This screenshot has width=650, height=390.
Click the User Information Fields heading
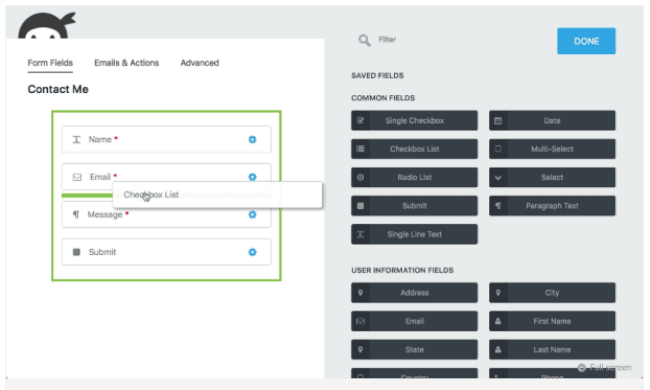pos(402,270)
